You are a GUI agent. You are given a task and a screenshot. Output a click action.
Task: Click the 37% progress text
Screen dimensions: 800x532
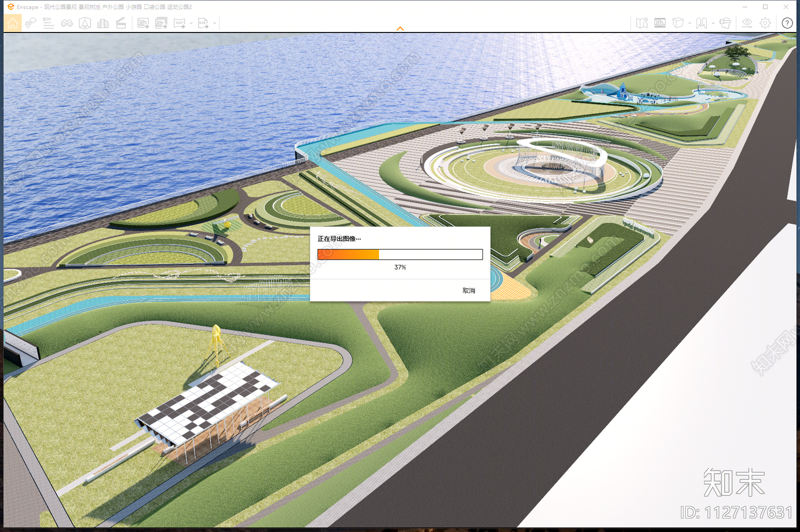click(400, 267)
